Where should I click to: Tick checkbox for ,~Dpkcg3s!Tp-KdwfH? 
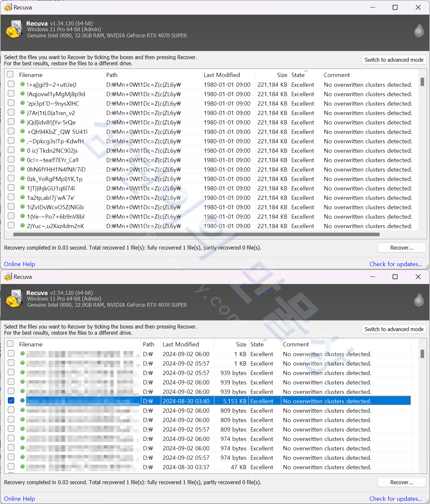pyautogui.click(x=11, y=140)
